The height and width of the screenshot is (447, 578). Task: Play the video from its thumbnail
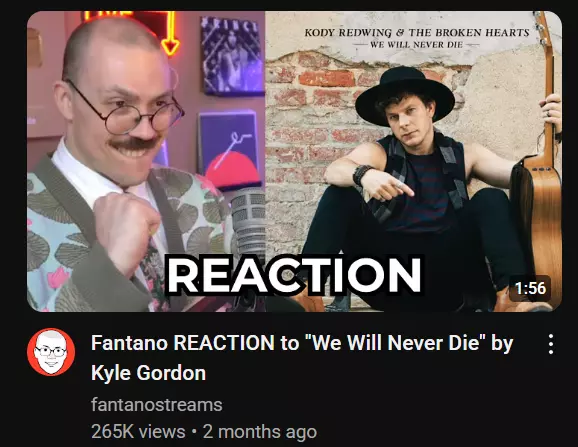294,161
